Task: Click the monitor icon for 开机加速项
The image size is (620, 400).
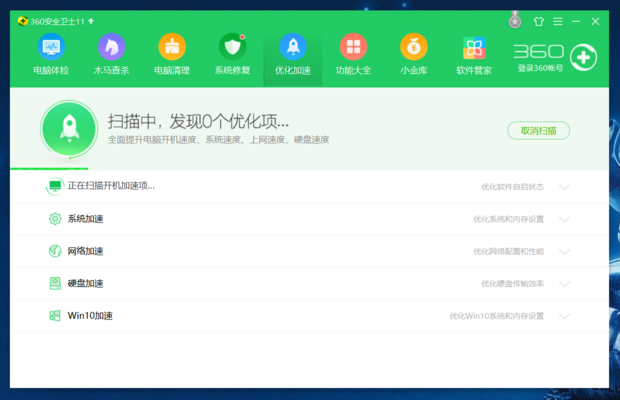Action: tap(55, 186)
